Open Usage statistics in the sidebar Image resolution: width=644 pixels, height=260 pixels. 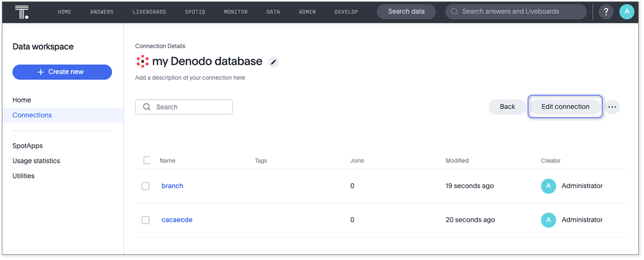[36, 161]
